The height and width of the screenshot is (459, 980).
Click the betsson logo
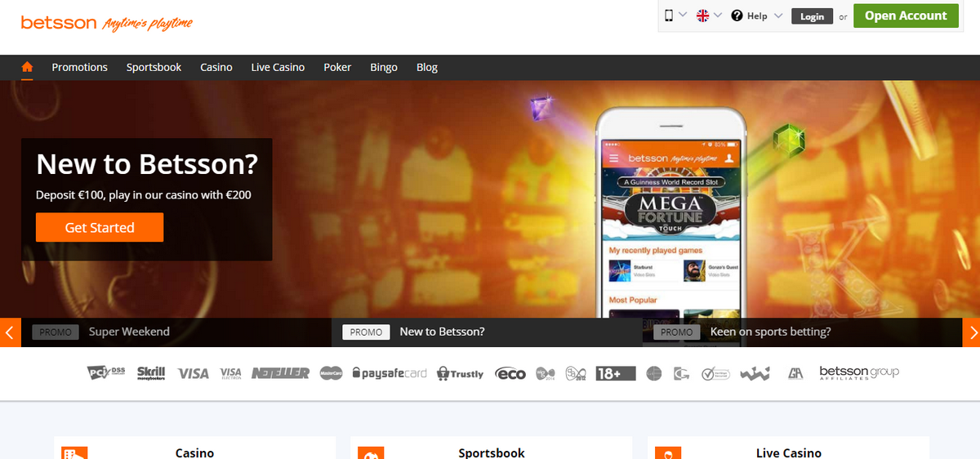pyautogui.click(x=107, y=23)
